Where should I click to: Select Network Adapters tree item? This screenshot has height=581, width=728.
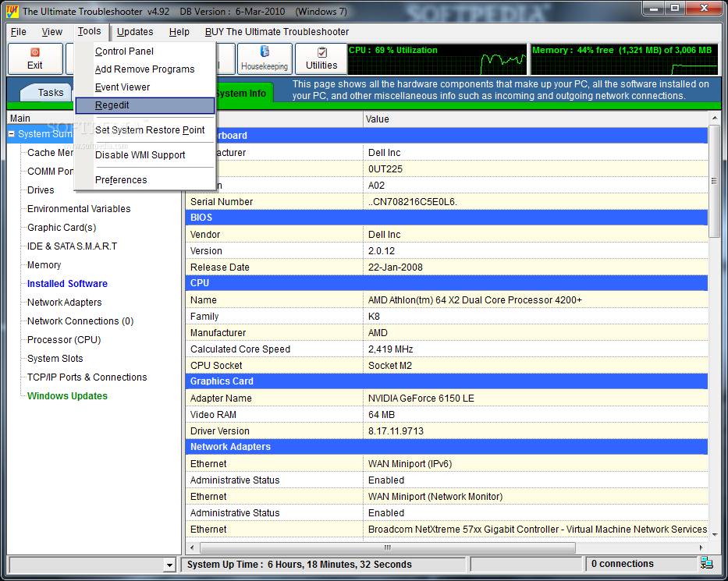[65, 303]
